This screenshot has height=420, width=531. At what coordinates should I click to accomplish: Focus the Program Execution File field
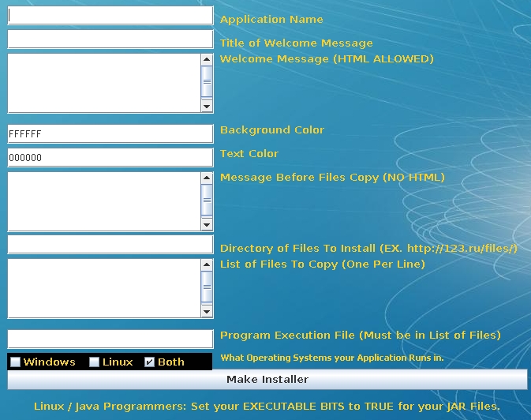coord(110,339)
